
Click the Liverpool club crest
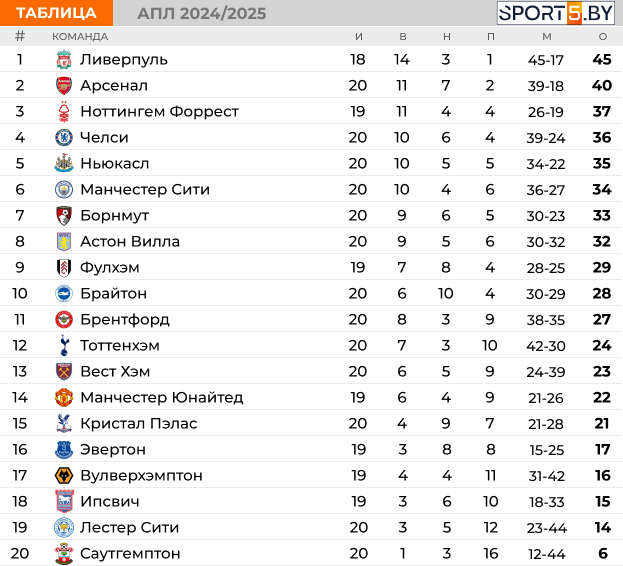pyautogui.click(x=64, y=60)
